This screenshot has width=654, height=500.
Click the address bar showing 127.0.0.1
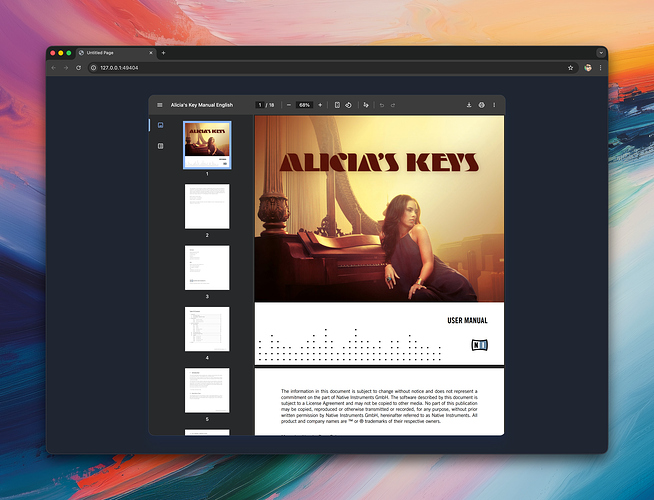(x=332, y=68)
